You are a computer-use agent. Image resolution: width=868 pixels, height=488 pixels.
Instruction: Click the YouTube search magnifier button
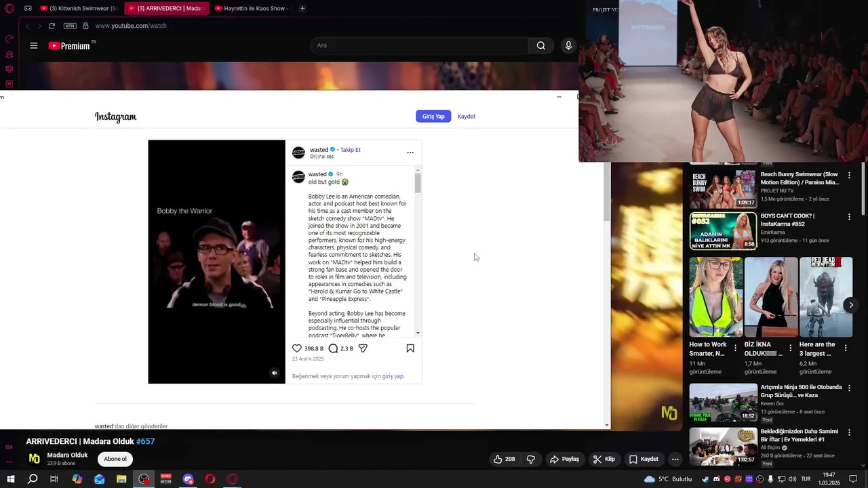540,45
